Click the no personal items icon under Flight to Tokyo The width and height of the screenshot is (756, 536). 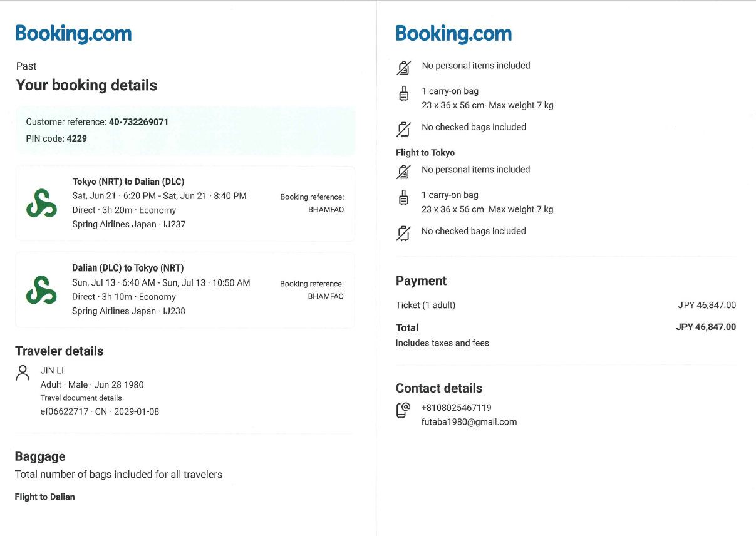404,171
